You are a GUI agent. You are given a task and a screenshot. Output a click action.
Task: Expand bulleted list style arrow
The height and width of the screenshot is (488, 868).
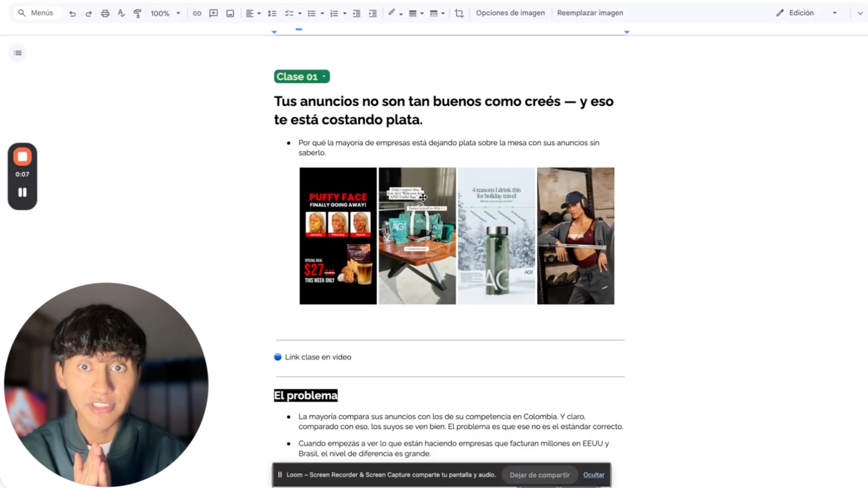pyautogui.click(x=322, y=14)
